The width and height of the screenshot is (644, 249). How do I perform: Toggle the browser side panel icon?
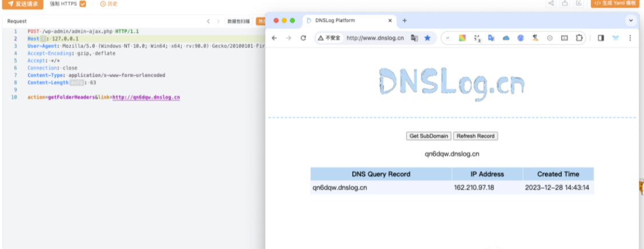(601, 38)
